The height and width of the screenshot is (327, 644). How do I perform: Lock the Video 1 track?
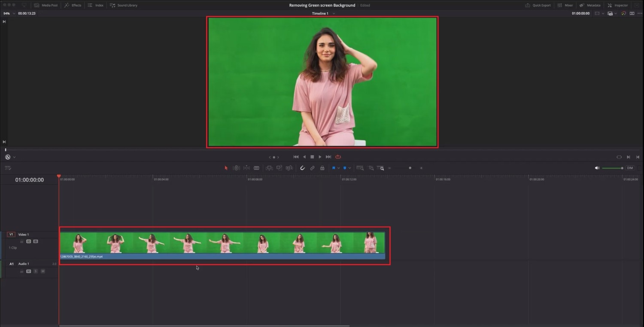[22, 242]
